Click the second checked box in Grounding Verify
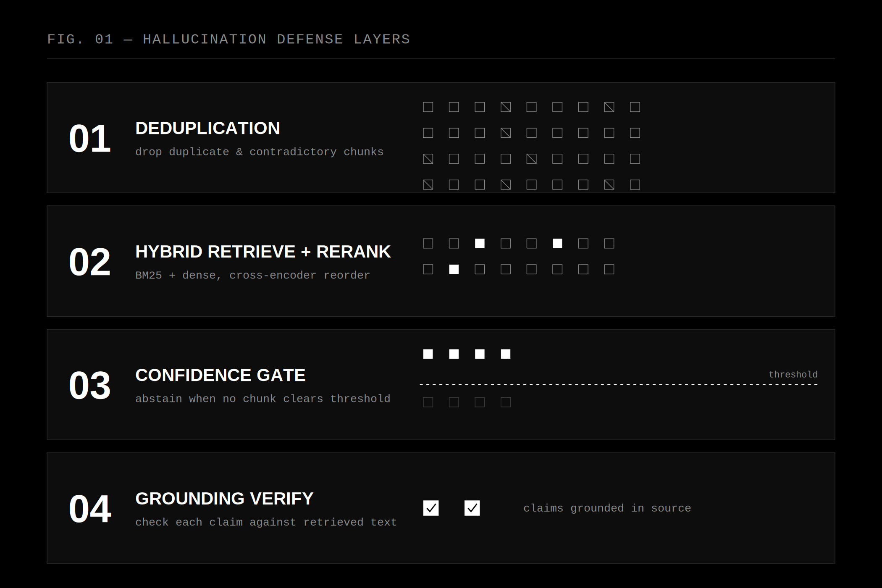This screenshot has width=882, height=588. click(472, 508)
